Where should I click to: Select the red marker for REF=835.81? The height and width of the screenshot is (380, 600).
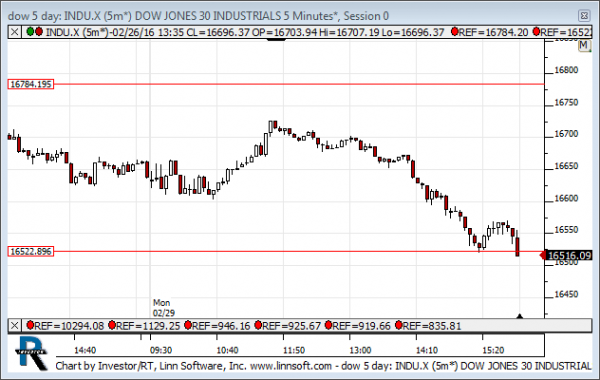point(399,326)
